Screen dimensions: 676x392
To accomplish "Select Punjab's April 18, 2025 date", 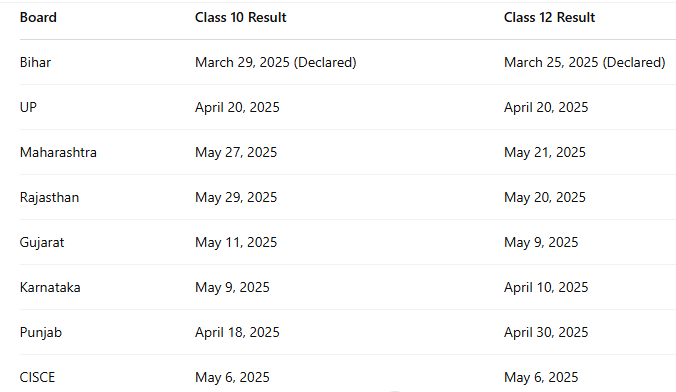I will pos(237,332).
